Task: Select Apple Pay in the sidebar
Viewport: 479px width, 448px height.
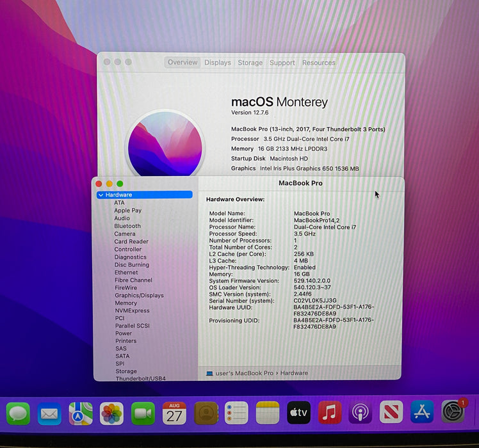Action: pos(127,211)
